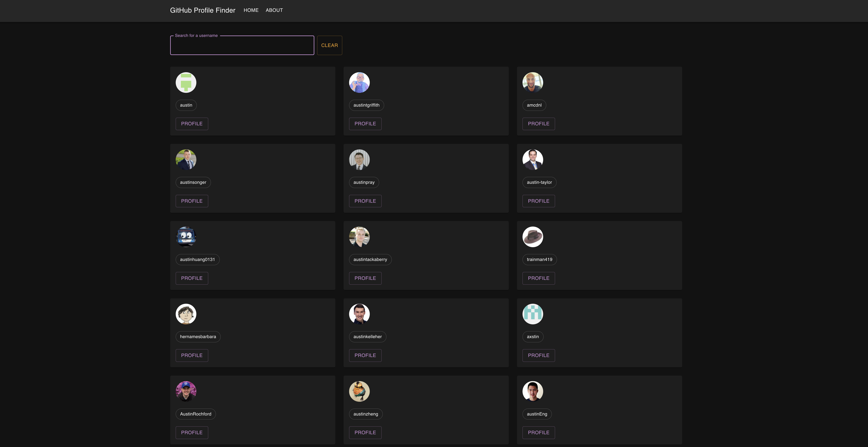Open PROFILE for austinkelleher

(365, 355)
